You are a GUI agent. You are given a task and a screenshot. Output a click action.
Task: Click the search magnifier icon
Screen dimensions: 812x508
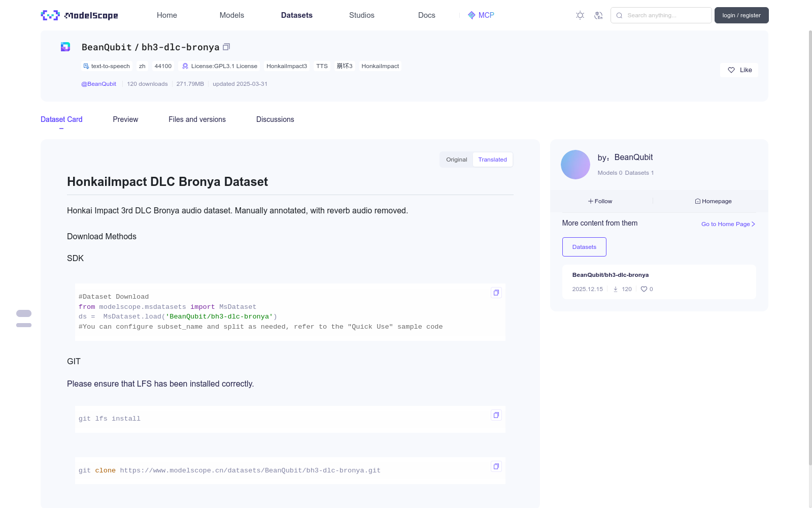tap(619, 15)
